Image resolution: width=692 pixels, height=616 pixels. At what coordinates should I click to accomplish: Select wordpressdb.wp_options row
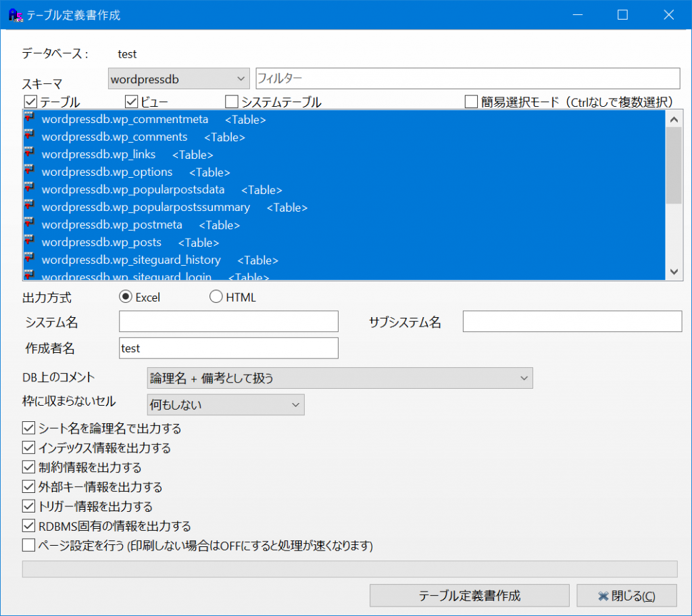[x=344, y=172]
